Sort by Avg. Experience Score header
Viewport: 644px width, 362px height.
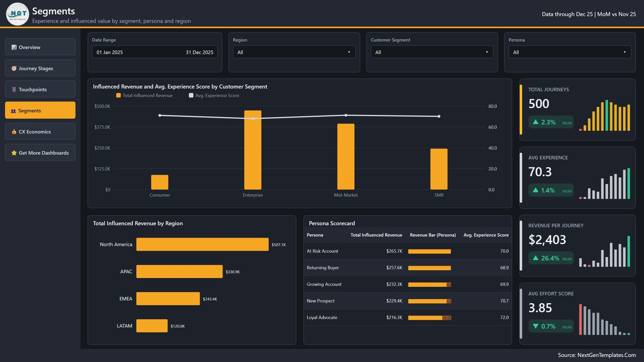point(486,235)
